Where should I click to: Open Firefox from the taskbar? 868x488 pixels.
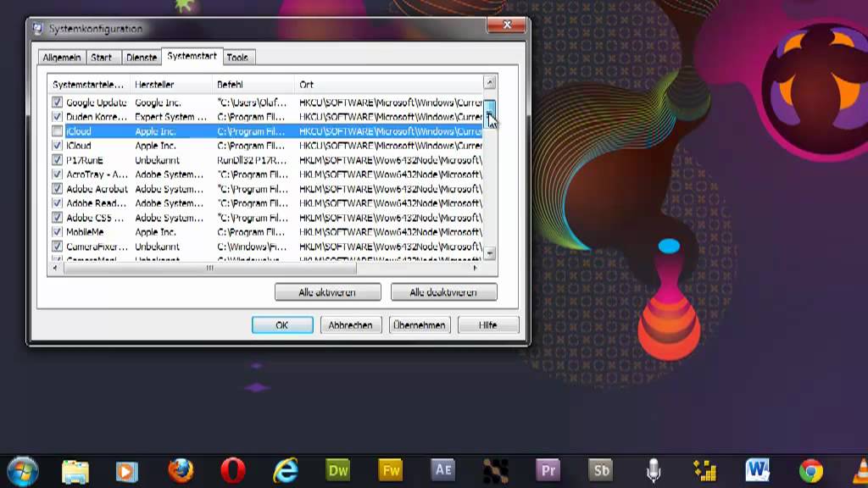[x=181, y=471]
